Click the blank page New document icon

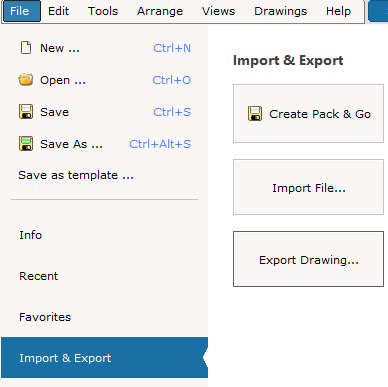[26, 48]
